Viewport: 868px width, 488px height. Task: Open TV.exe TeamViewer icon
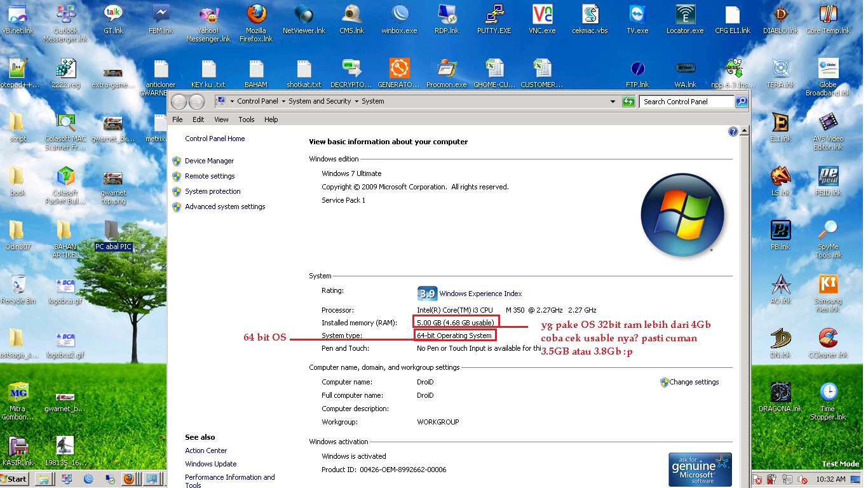click(x=637, y=19)
